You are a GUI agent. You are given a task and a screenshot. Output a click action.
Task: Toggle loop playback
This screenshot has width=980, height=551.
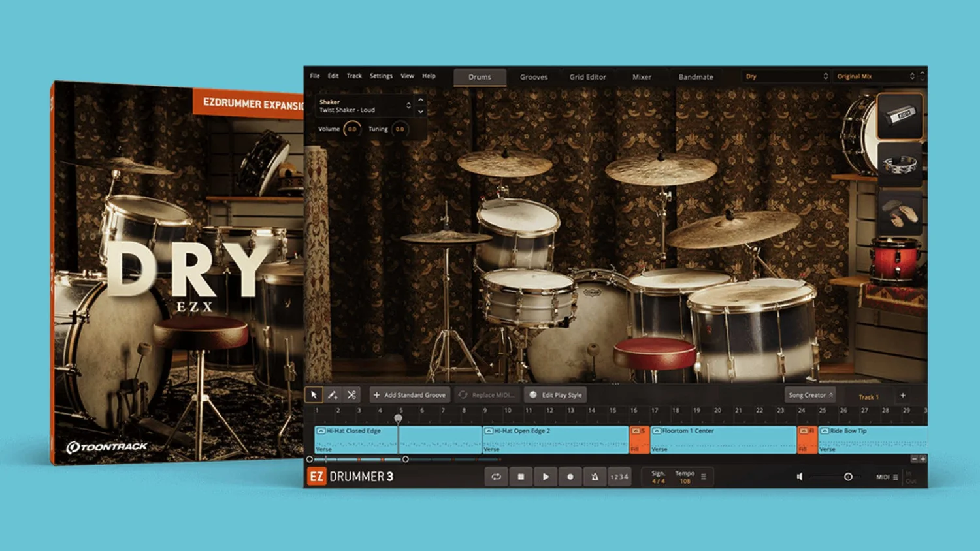[496, 477]
